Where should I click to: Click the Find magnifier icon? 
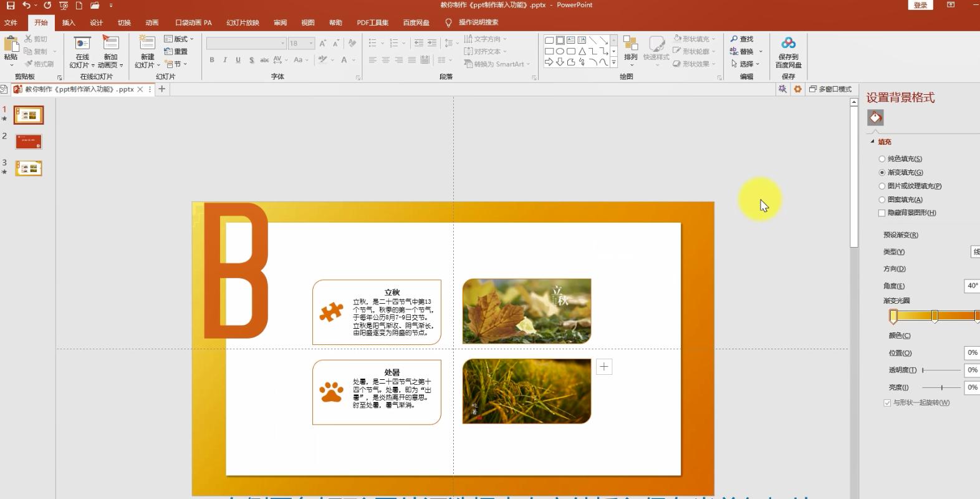click(x=734, y=39)
